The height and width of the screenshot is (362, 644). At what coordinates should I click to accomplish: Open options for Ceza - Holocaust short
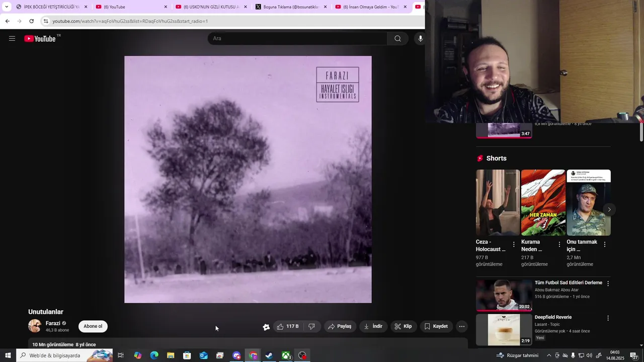514,244
